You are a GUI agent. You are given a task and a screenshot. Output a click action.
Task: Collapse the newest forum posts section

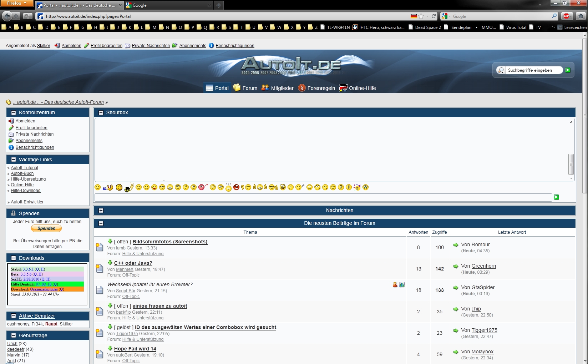101,223
